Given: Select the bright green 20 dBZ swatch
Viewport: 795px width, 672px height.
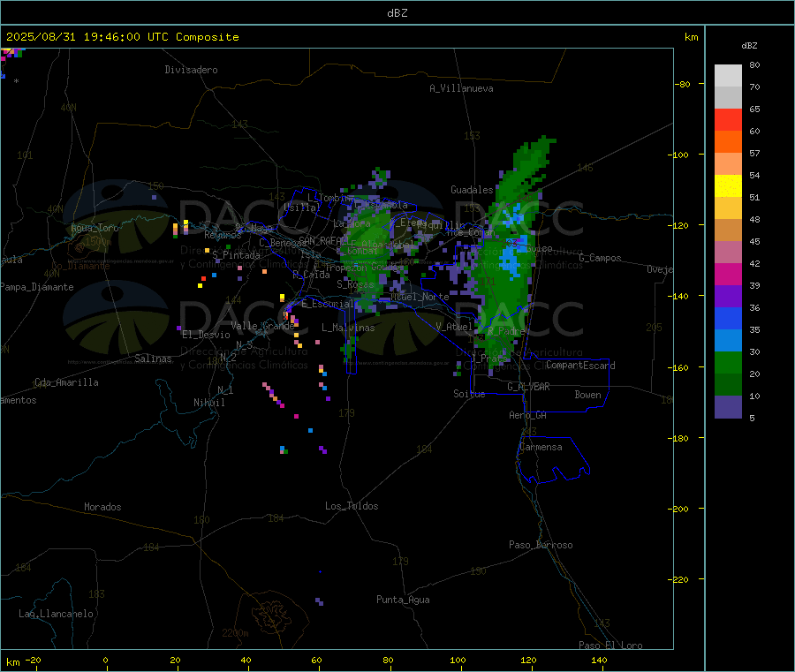Looking at the screenshot, I should pos(728,362).
